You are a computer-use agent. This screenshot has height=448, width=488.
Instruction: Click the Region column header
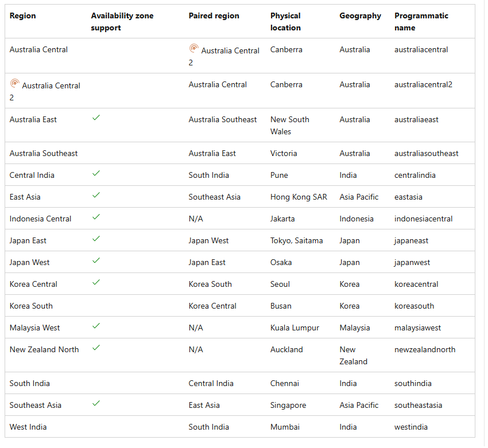click(23, 16)
